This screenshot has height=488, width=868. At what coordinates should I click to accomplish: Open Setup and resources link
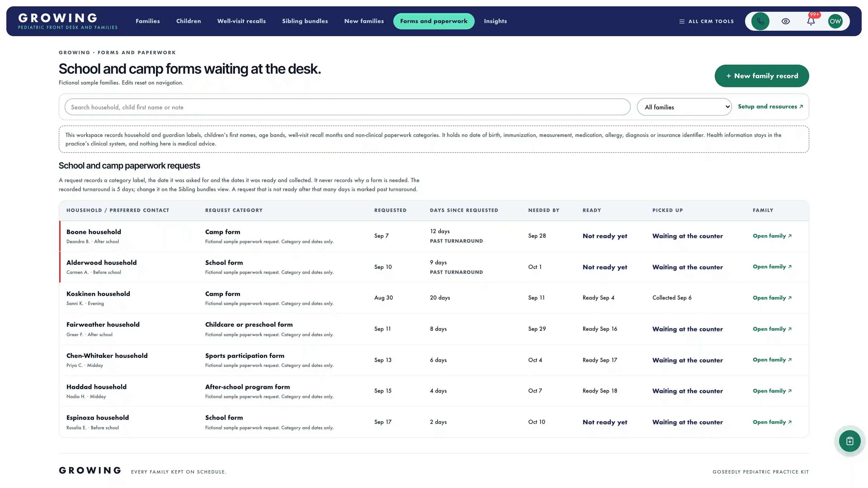point(770,106)
